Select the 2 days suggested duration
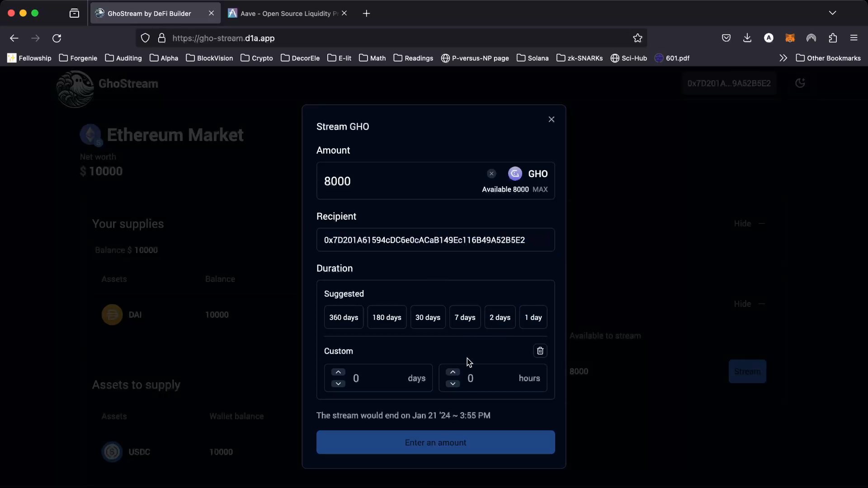Image resolution: width=868 pixels, height=488 pixels. click(x=500, y=317)
